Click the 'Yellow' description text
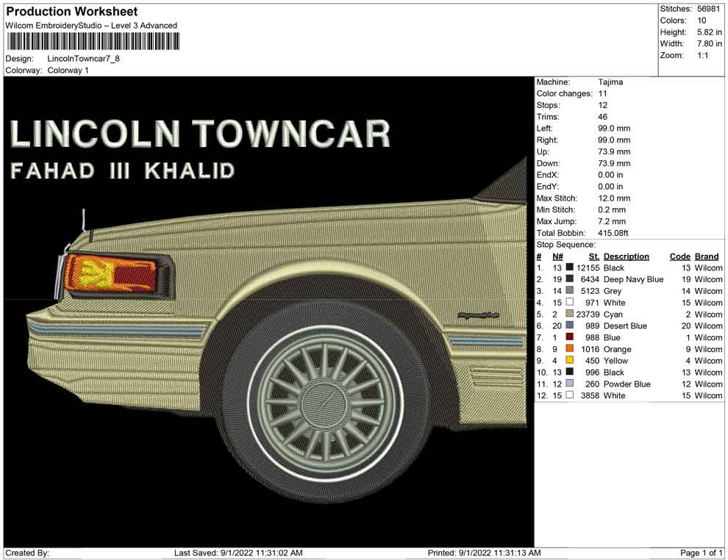The image size is (728, 560). tap(615, 361)
